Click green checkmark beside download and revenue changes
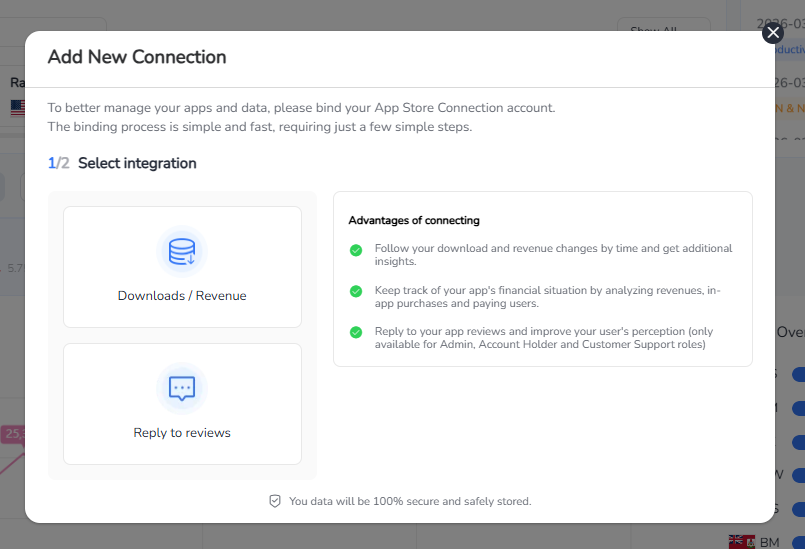 (x=356, y=250)
